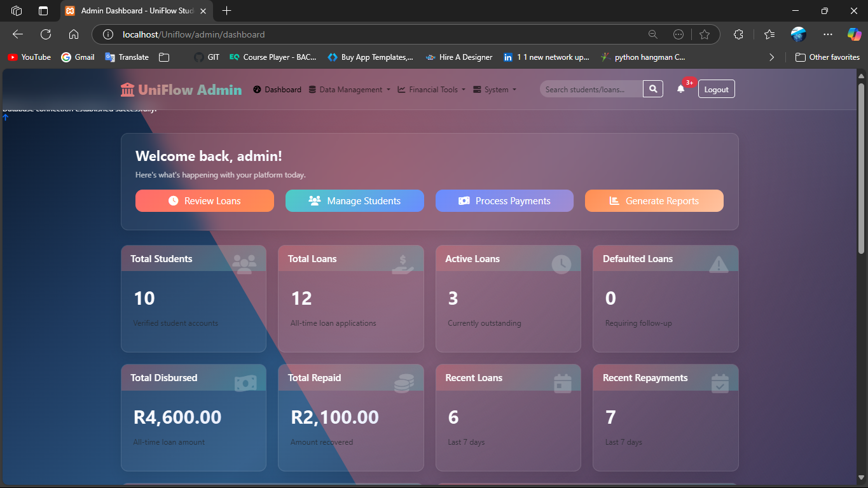Click the Welcome back, admin! heading
The image size is (868, 488).
209,157
